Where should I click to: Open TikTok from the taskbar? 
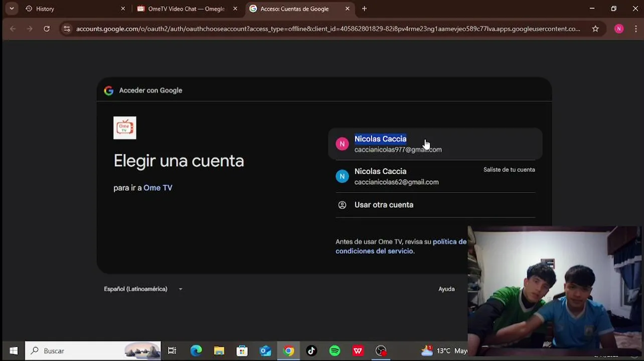pos(311,351)
